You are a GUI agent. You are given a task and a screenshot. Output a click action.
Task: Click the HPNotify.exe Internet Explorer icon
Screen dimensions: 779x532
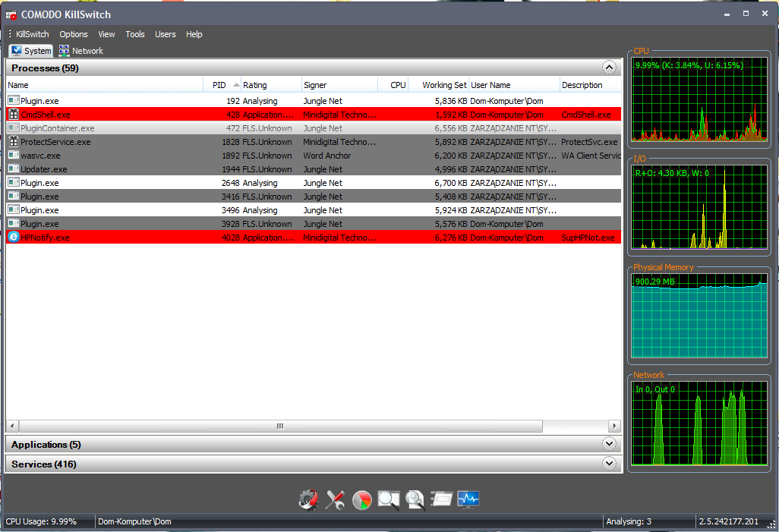click(x=14, y=237)
